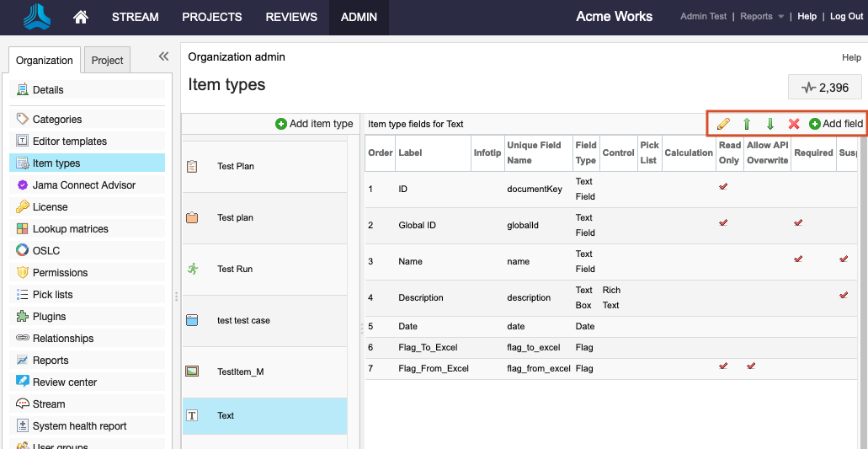The image size is (868, 449).
Task: Click the Help link in Organization admin panel
Action: pos(851,57)
